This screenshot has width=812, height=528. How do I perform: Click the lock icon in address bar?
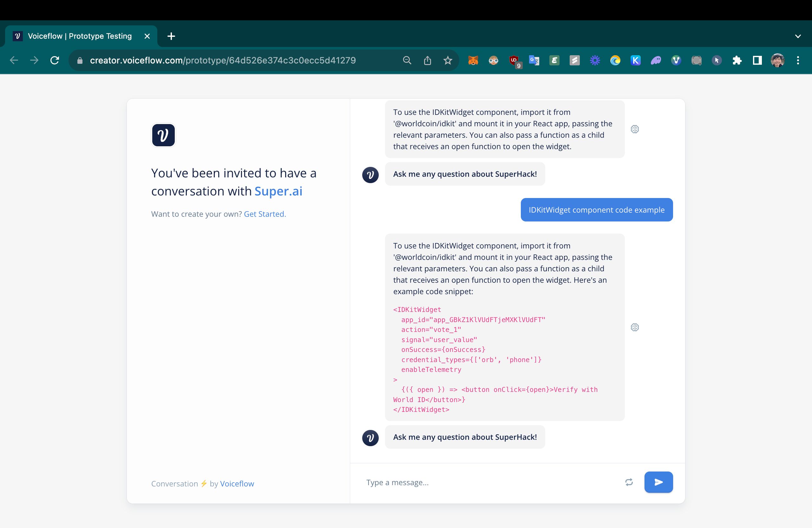point(80,60)
